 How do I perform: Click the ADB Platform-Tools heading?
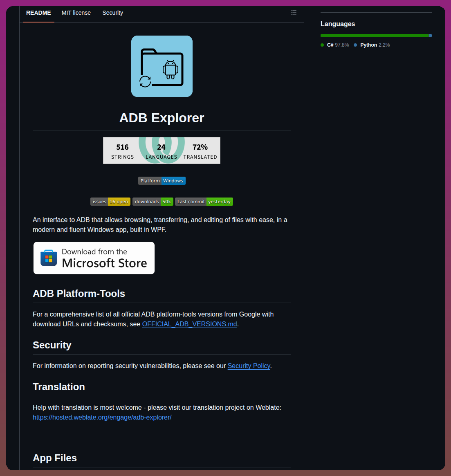tap(79, 294)
